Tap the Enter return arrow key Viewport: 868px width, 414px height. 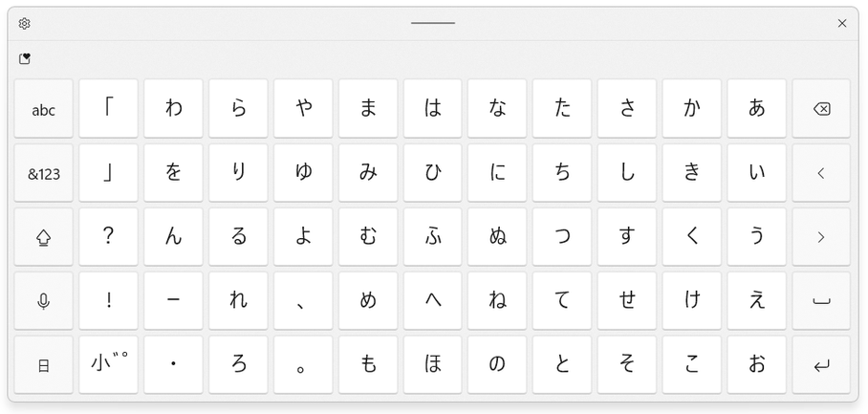[821, 364]
